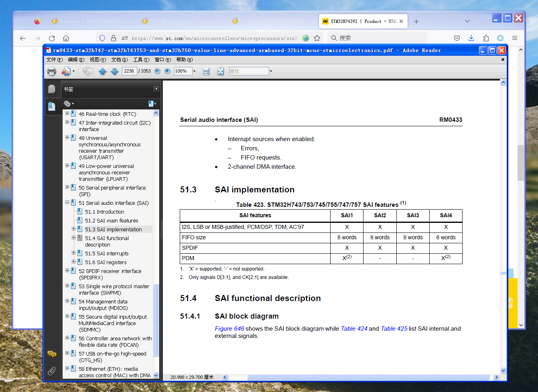List all Firefox tabs dropdown
This screenshot has height=392, width=538.
(467, 21)
